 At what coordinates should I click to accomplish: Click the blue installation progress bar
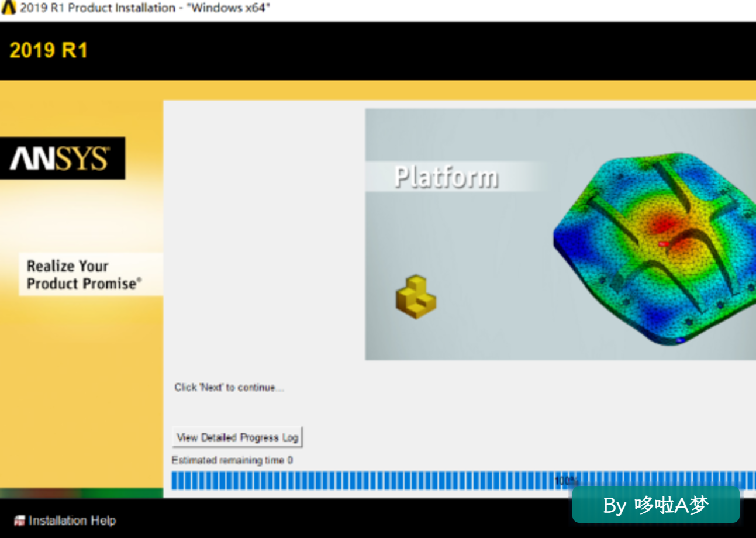[x=464, y=481]
